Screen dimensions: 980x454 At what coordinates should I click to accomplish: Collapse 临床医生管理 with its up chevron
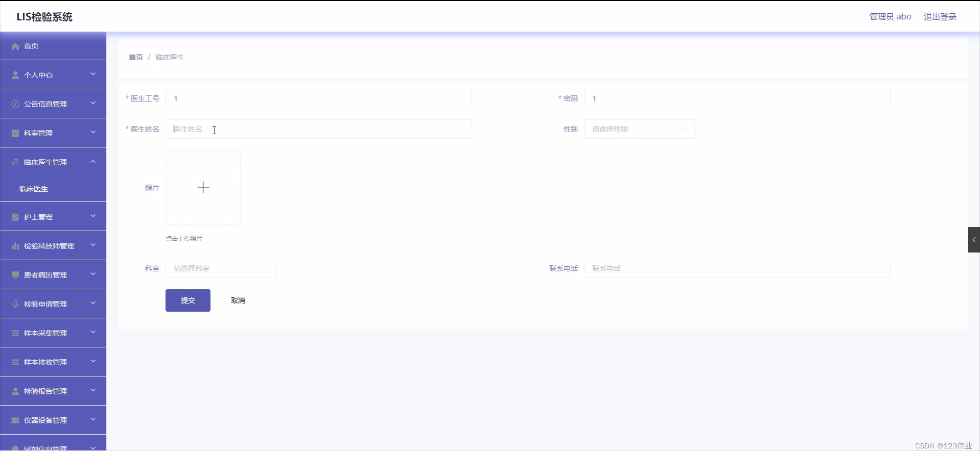93,161
